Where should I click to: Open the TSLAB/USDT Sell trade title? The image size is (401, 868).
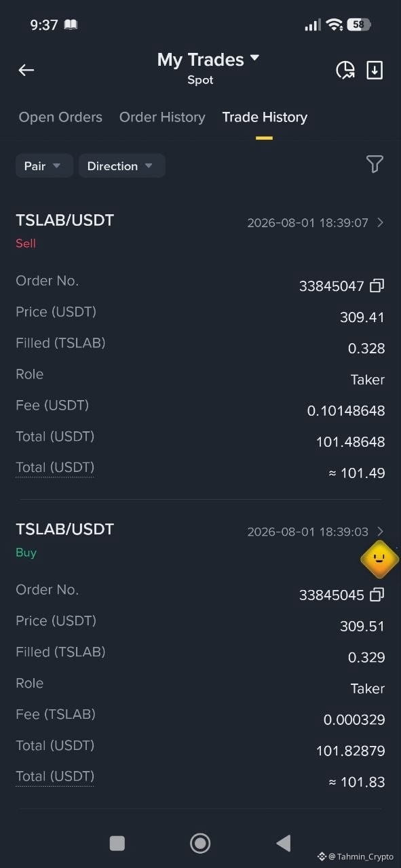[64, 220]
